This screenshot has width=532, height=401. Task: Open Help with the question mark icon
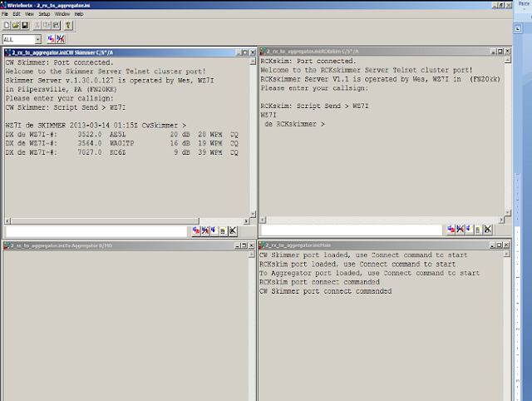(68, 26)
